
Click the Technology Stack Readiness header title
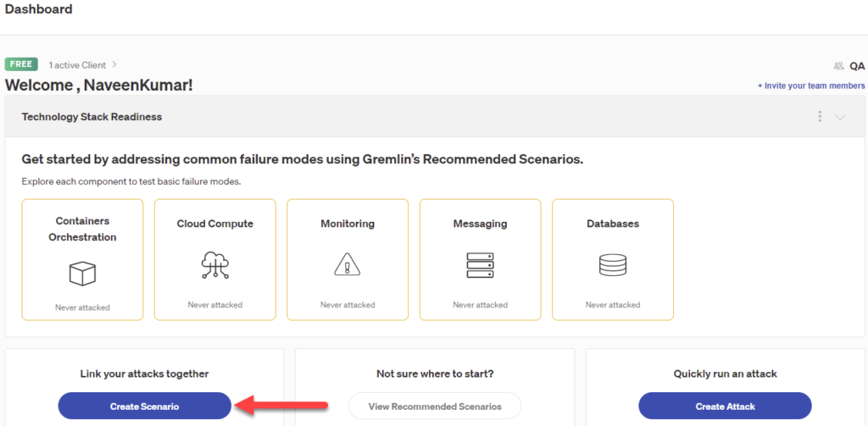coord(92,117)
